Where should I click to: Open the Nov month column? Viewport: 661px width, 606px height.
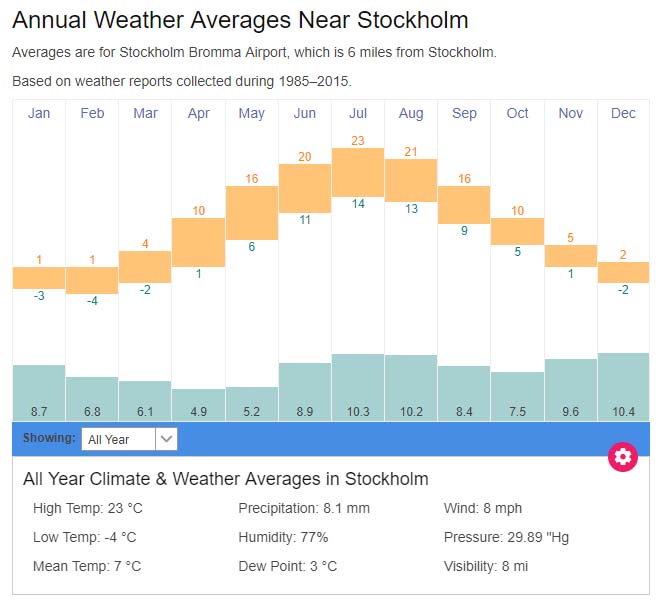click(x=571, y=113)
